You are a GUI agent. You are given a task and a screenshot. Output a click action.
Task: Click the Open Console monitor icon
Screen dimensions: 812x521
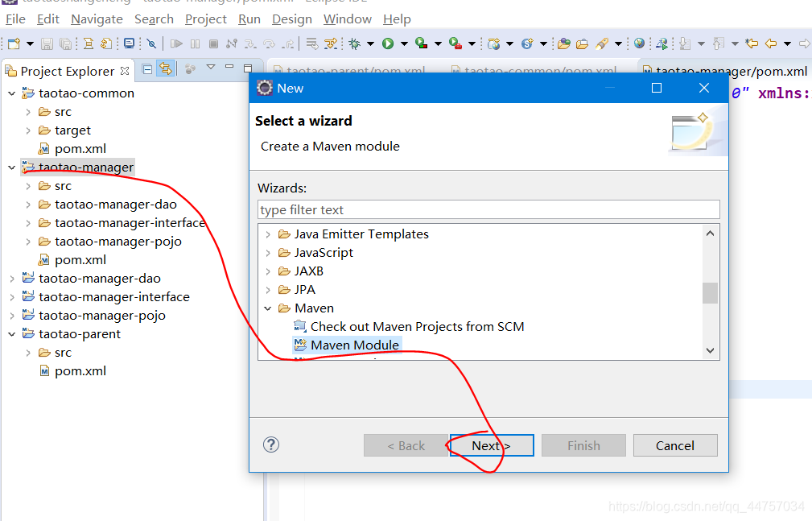coord(129,43)
